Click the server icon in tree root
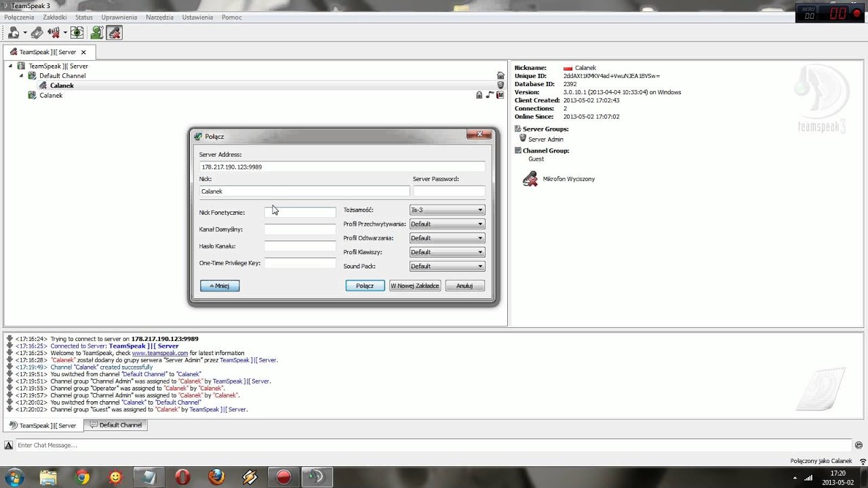868x488 pixels. pos(21,66)
